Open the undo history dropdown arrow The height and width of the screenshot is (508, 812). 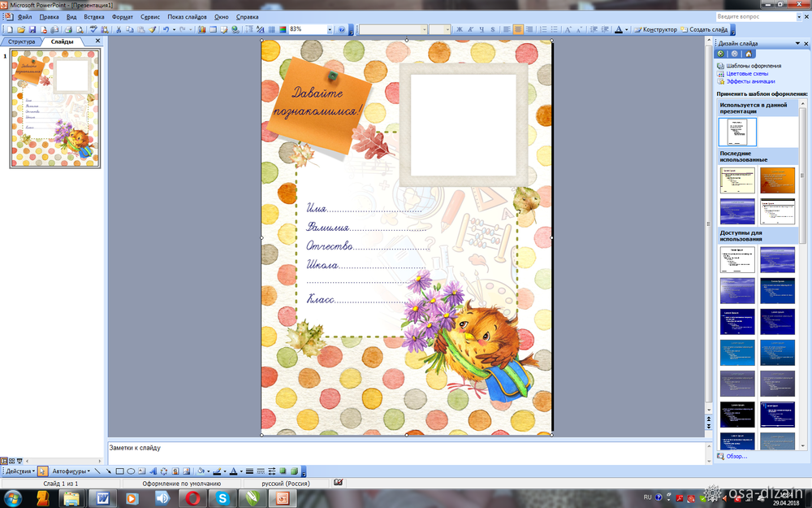tap(174, 29)
